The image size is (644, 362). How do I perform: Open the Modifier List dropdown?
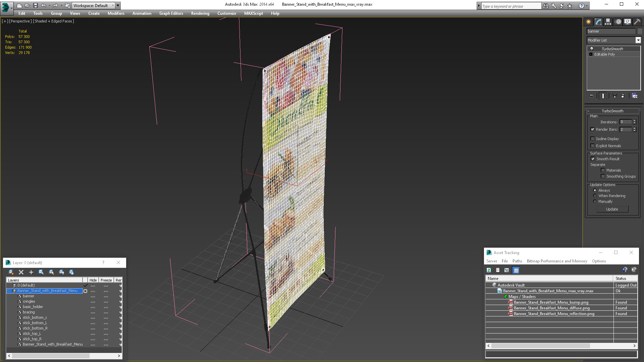pos(638,40)
